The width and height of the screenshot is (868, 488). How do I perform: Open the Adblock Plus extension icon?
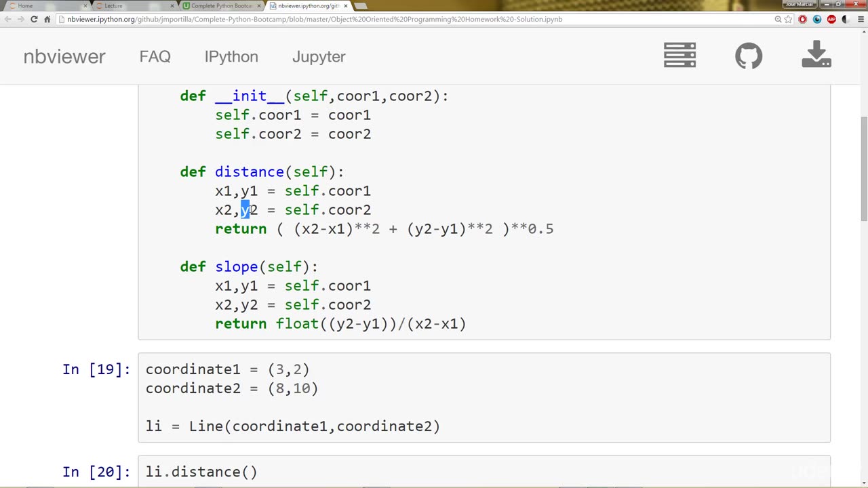831,19
